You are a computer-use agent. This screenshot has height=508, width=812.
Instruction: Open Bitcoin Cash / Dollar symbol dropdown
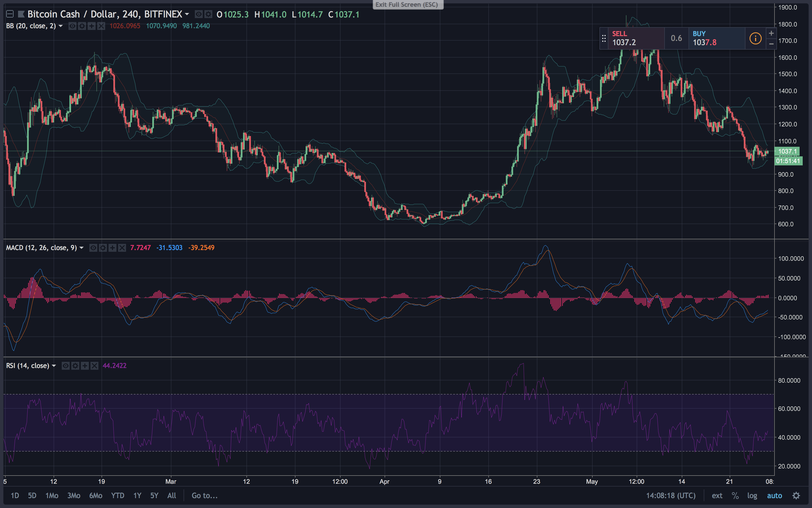[187, 14]
